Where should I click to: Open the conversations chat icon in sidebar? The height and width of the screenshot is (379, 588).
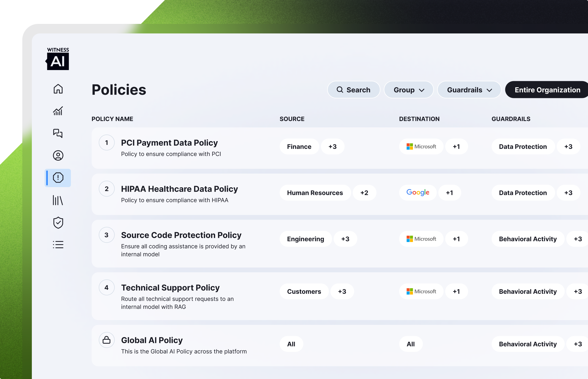click(58, 133)
